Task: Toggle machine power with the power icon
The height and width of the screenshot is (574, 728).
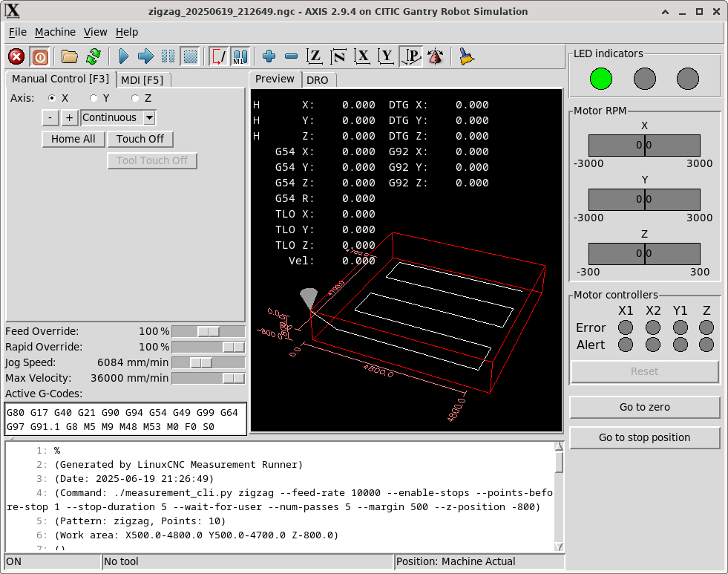Action: tap(39, 56)
